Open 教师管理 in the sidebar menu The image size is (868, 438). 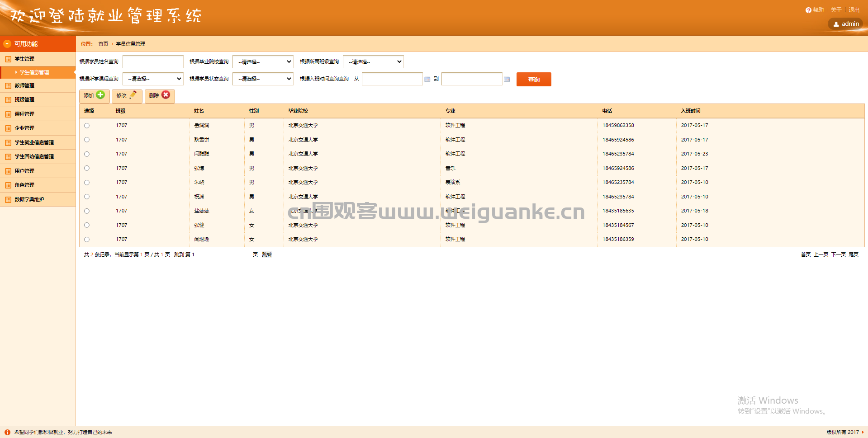[x=24, y=86]
